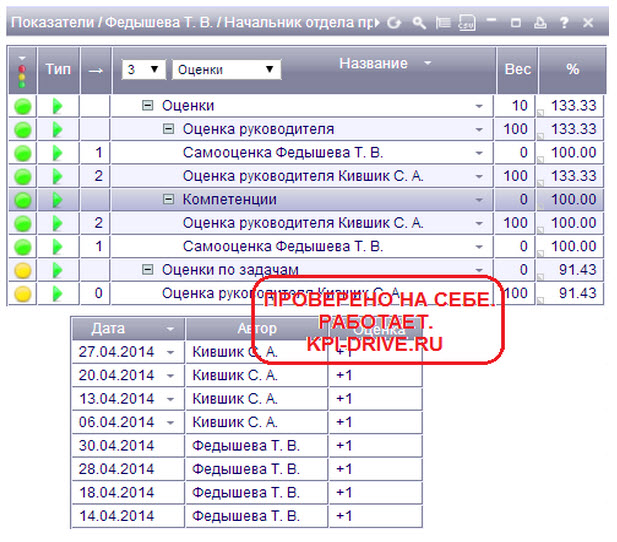Click small cell icon beside 91.43 in Оценки по задачам
617x542 pixels.
[540, 277]
